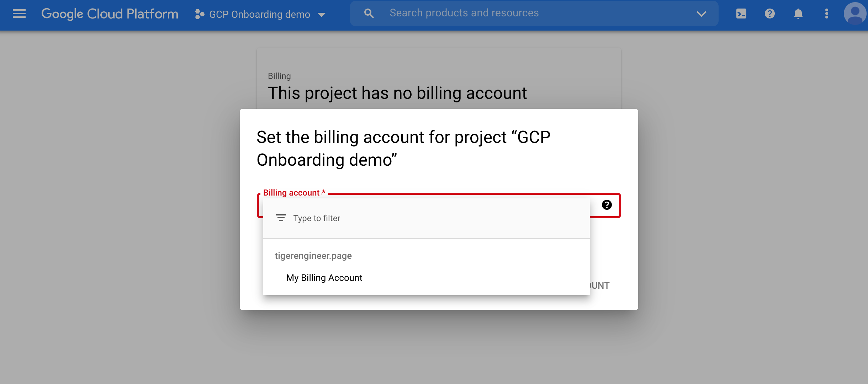View notifications via the bell icon

pos(798,14)
